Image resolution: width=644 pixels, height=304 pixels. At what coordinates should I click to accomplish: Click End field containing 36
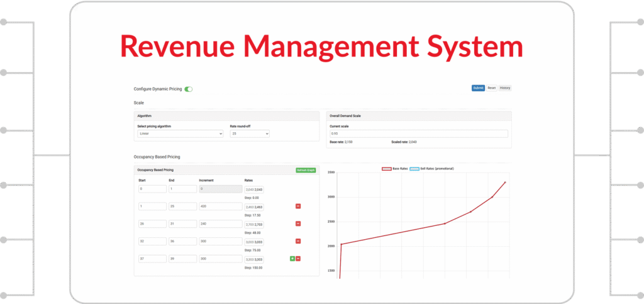pyautogui.click(x=183, y=242)
